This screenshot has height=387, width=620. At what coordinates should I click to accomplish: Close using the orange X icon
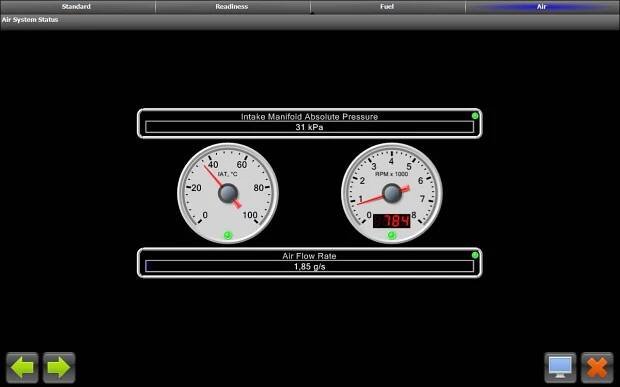coord(597,368)
